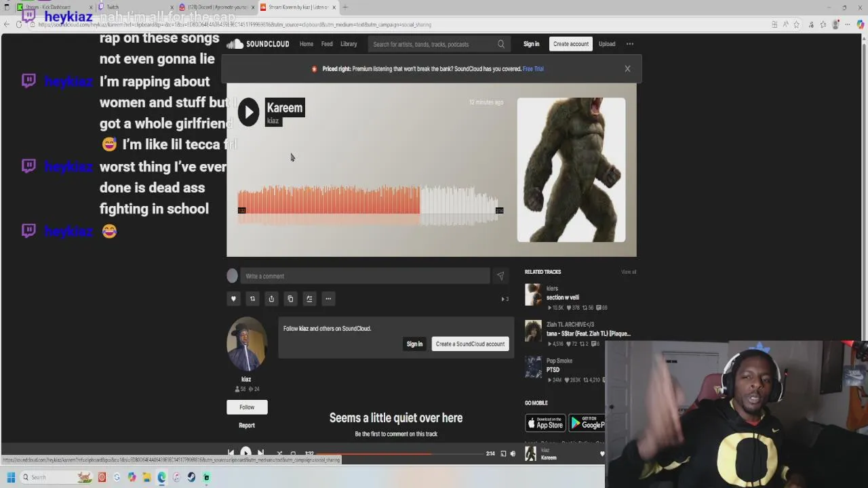The image size is (868, 488).
Task: Open more track actions ellipsis
Action: [x=328, y=299]
